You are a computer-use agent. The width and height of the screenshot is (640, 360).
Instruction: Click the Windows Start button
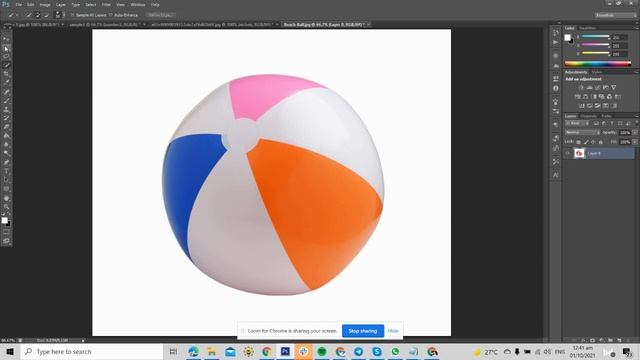[10, 351]
